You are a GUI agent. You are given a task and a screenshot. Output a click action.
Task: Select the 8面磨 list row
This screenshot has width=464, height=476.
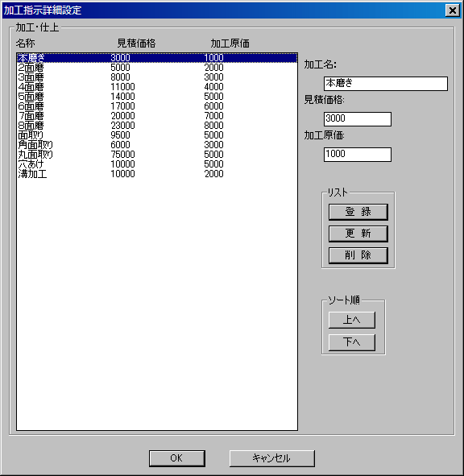coord(157,126)
